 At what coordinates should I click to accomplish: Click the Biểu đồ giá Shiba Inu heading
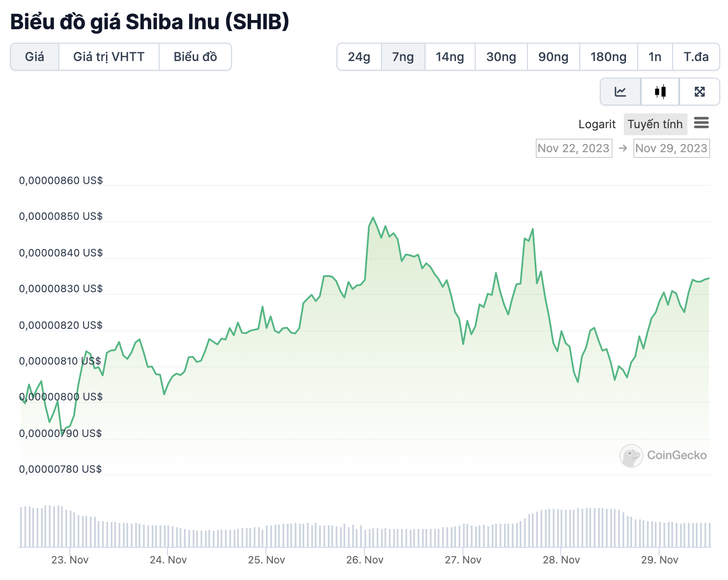point(150,22)
